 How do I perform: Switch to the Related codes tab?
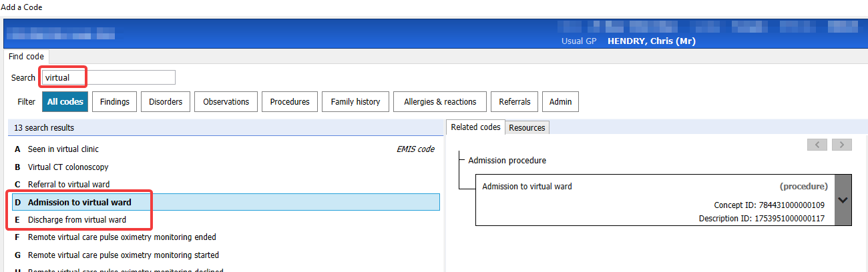click(475, 127)
